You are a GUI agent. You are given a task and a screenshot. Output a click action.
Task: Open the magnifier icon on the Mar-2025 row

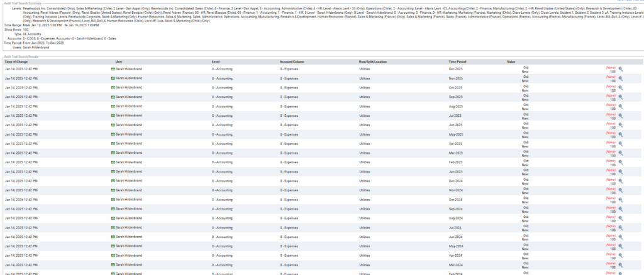point(621,153)
